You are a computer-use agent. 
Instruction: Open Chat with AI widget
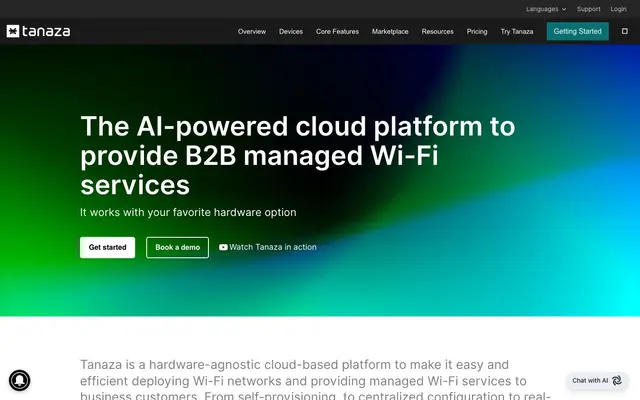coord(597,380)
